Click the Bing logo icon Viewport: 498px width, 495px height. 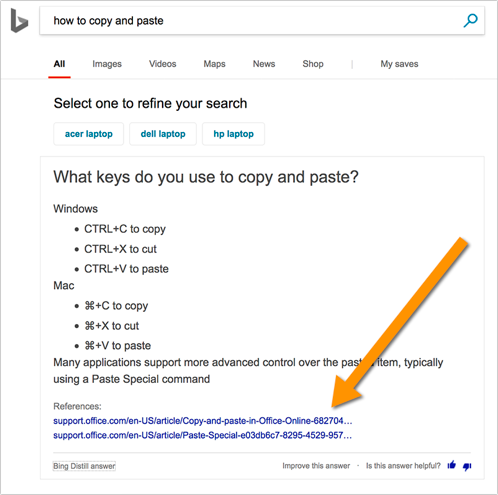19,21
